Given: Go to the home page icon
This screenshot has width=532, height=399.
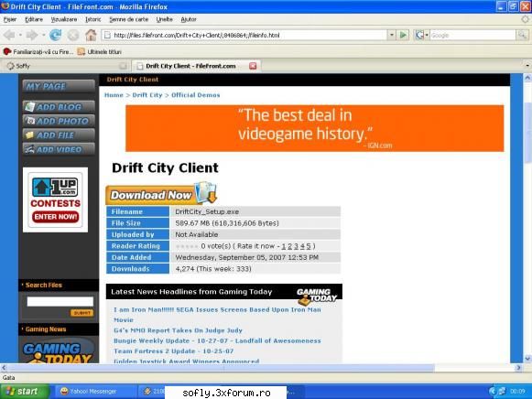Looking at the screenshot, I should (x=91, y=35).
